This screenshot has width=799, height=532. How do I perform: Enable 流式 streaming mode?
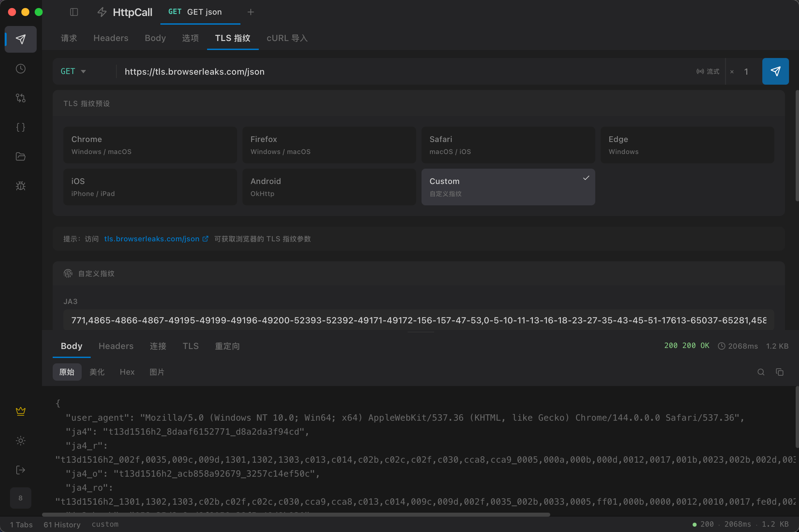707,71
